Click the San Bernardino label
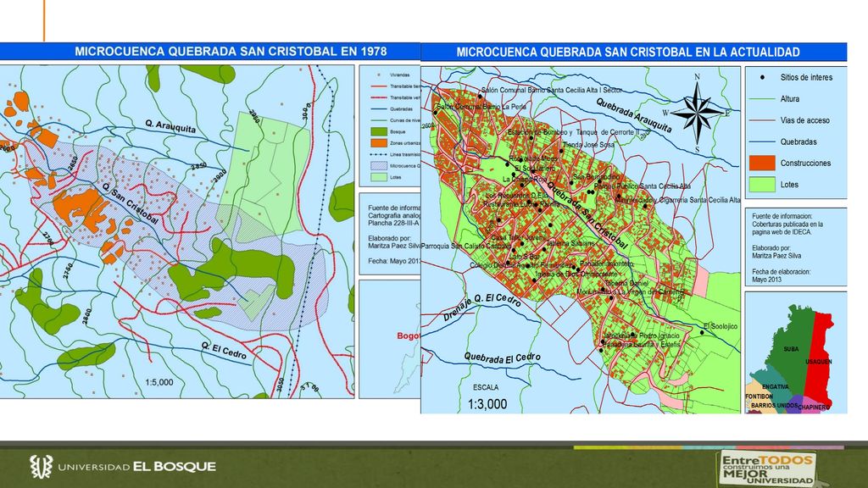The width and height of the screenshot is (868, 488). tap(596, 177)
